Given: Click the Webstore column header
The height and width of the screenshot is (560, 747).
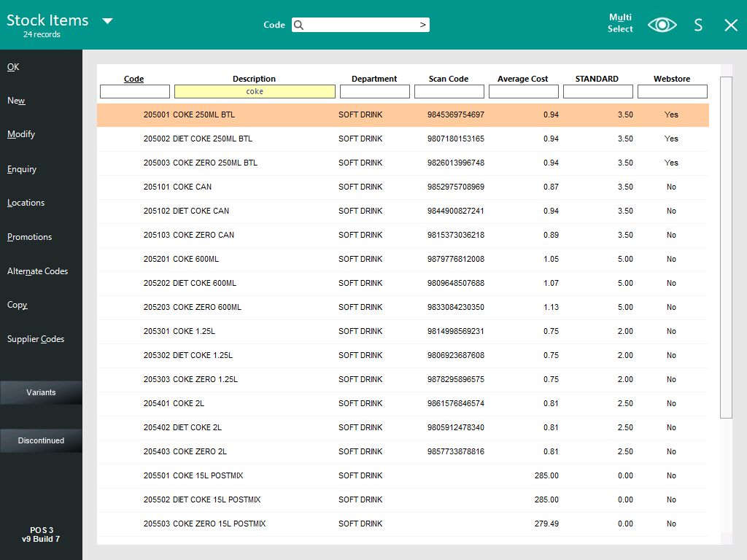Looking at the screenshot, I should point(672,79).
